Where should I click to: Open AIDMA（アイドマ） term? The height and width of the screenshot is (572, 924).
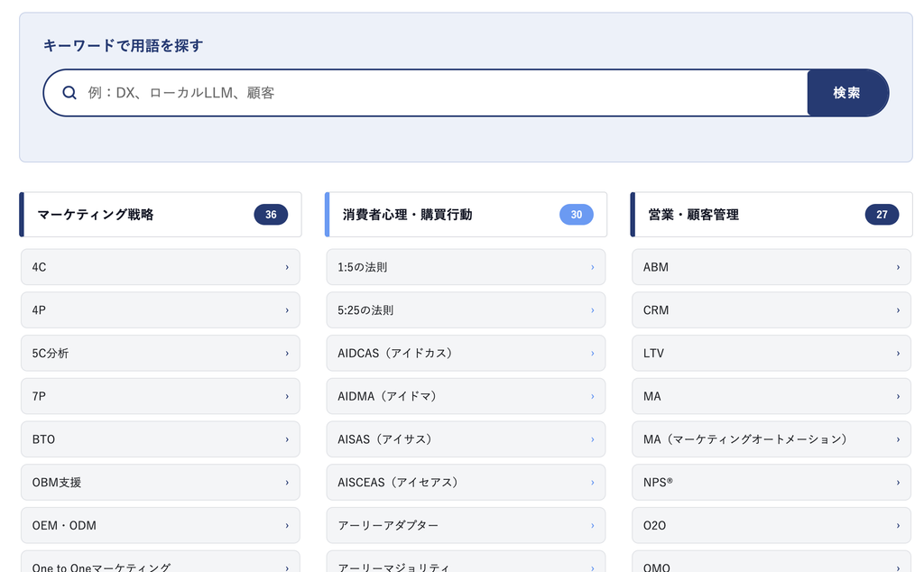click(466, 396)
